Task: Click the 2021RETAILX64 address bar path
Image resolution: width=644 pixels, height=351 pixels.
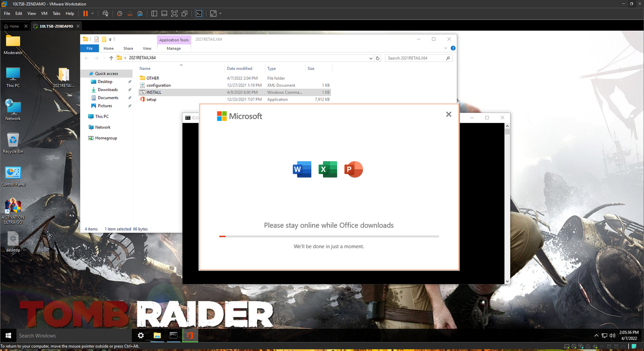Action: point(142,58)
